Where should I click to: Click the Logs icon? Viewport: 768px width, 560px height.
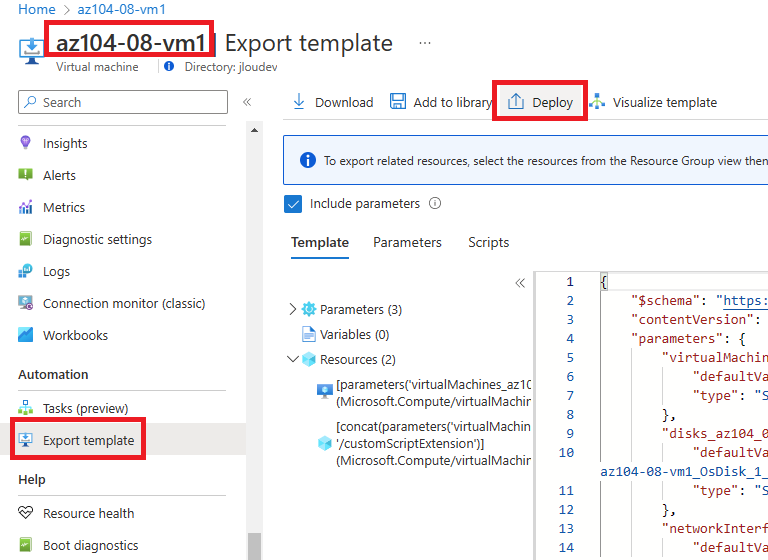click(25, 270)
